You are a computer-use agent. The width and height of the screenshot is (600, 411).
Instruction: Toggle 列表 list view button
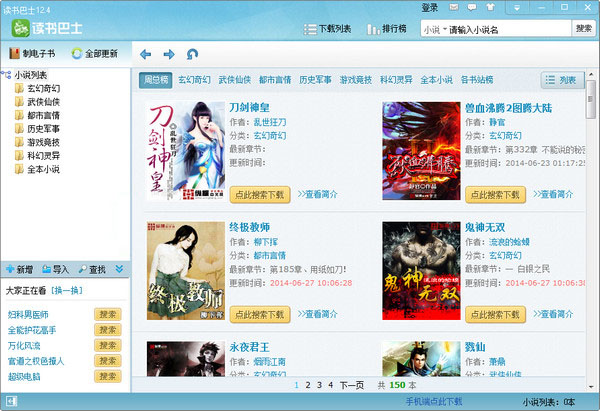coord(562,80)
